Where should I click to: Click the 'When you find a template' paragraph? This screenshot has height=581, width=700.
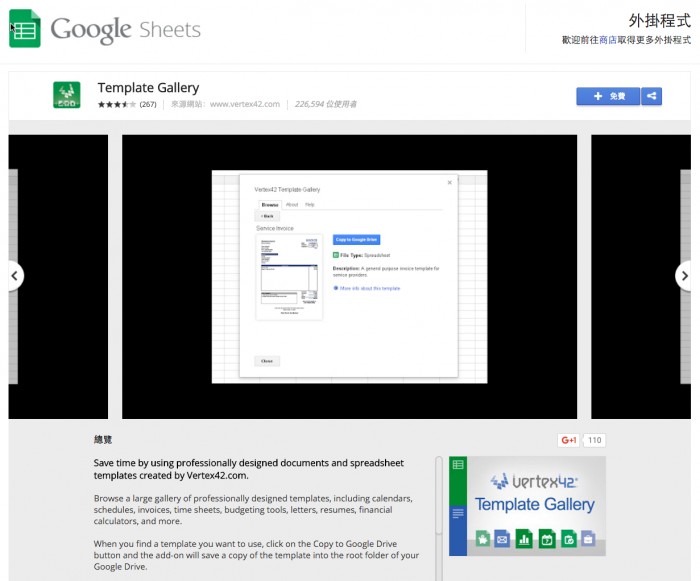[256, 555]
